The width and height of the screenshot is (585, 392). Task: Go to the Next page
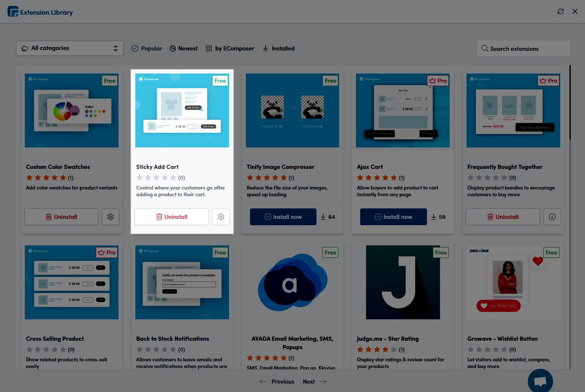click(x=315, y=381)
